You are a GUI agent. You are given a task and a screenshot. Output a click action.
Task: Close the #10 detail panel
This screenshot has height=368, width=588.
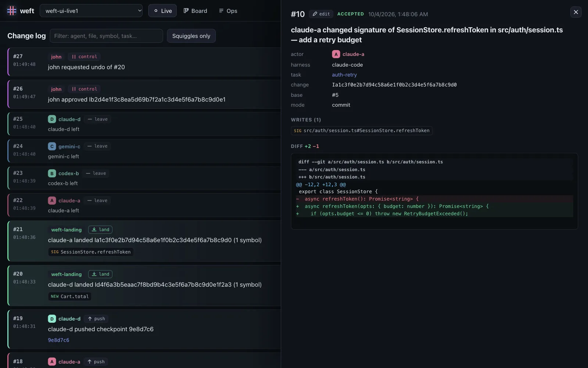click(x=576, y=12)
